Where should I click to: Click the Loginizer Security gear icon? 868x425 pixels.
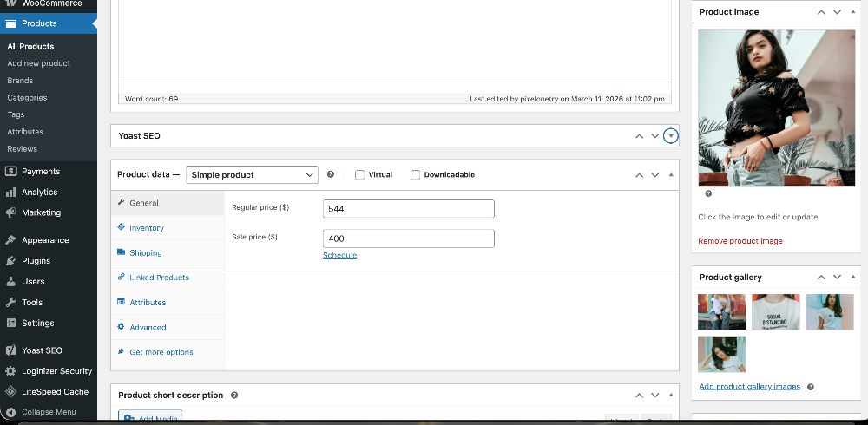click(10, 371)
